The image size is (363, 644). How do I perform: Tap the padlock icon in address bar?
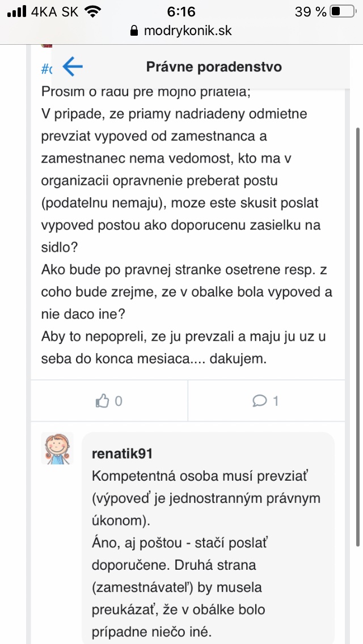pyautogui.click(x=134, y=31)
